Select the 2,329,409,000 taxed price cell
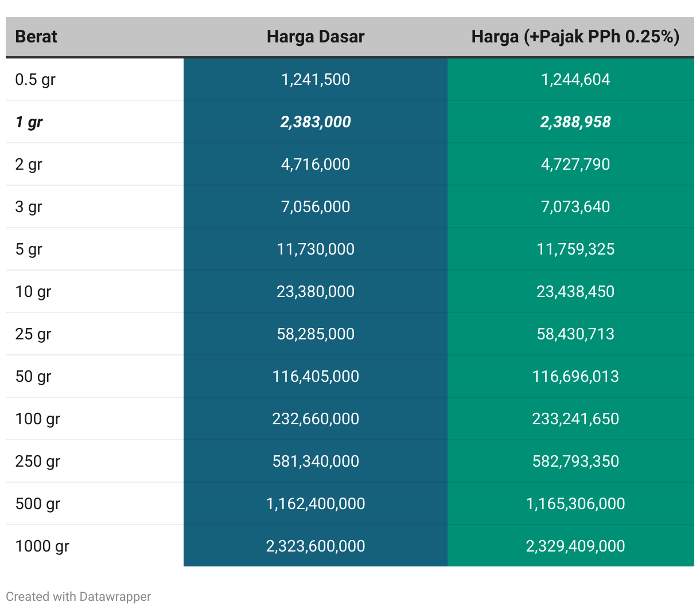Viewport: 700px width, 610px height. pyautogui.click(x=575, y=546)
